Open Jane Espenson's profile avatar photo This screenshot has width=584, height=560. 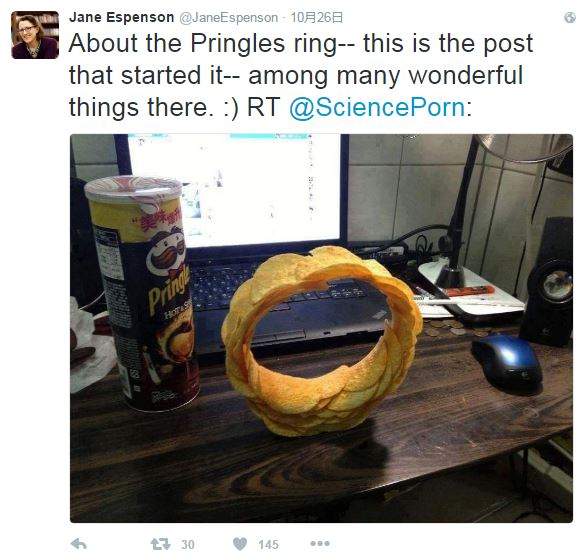(35, 35)
